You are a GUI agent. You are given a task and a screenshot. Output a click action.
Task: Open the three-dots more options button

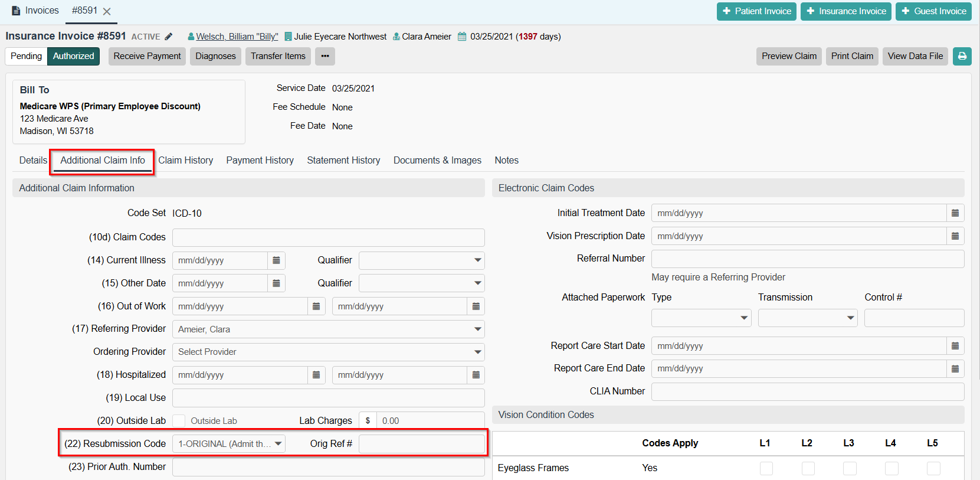click(325, 56)
